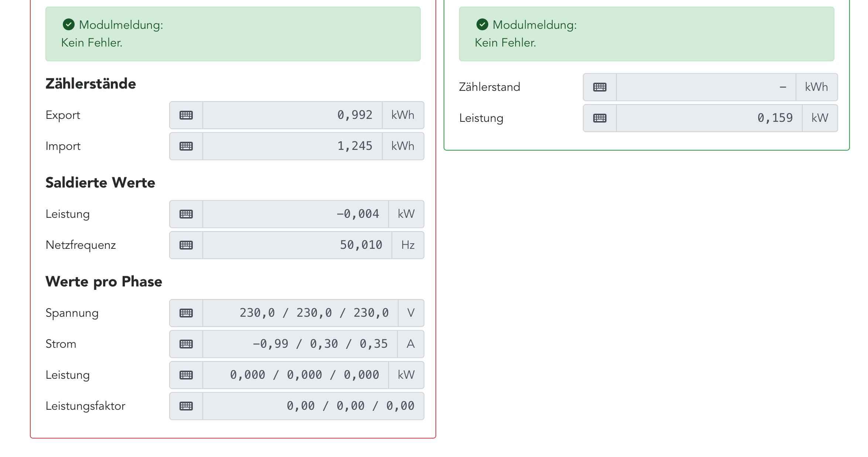Viewport: 868px width, 457px height.
Task: Click the Spannung field with 230,0 values
Action: [x=300, y=313]
